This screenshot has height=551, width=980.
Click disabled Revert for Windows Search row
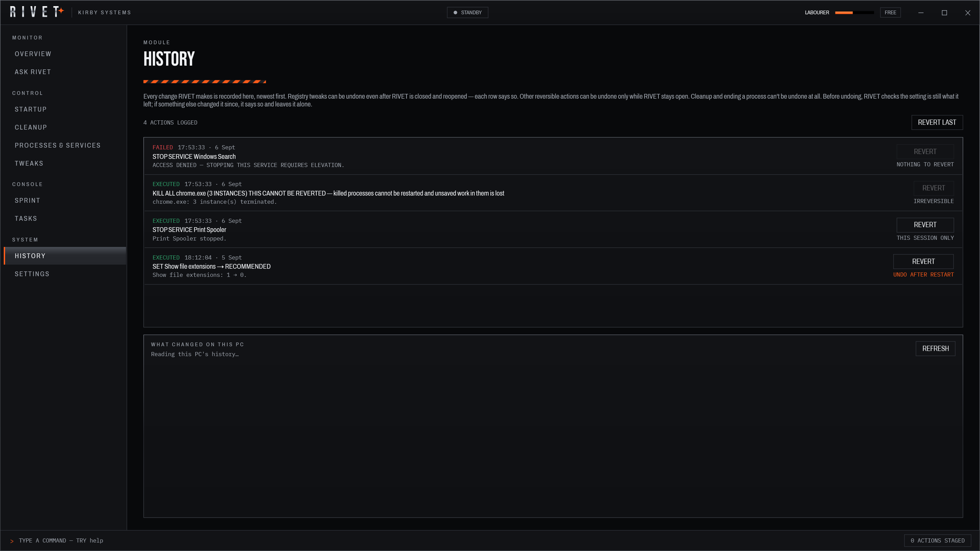(x=925, y=152)
